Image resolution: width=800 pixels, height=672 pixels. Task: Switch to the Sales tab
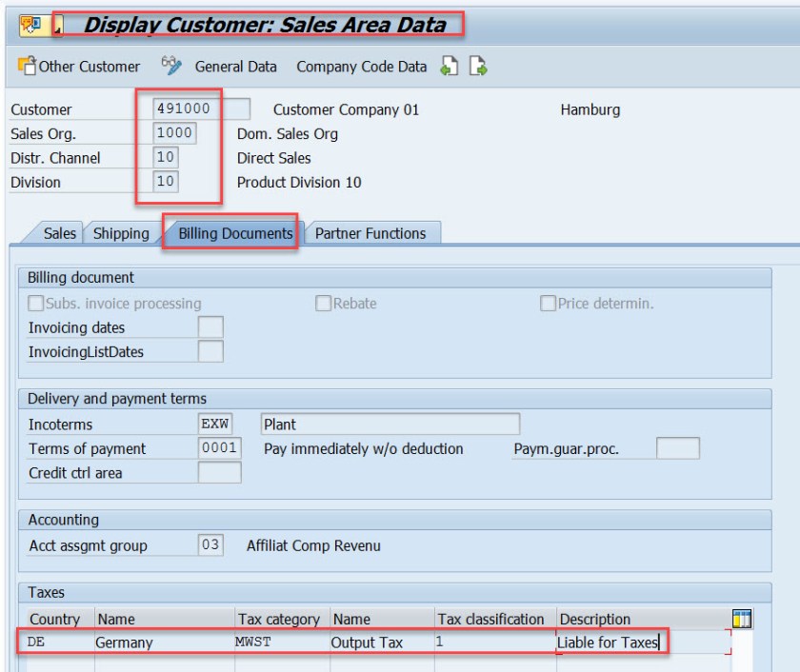click(x=59, y=233)
